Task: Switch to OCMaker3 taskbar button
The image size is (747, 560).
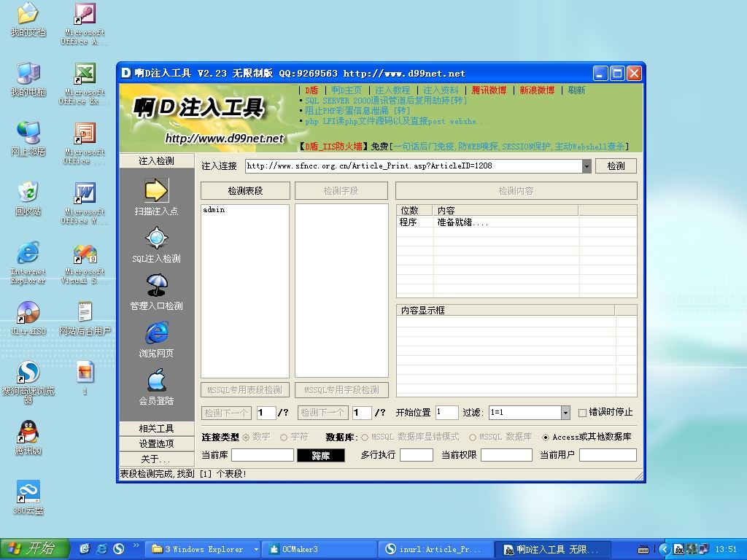Action: tap(319, 549)
